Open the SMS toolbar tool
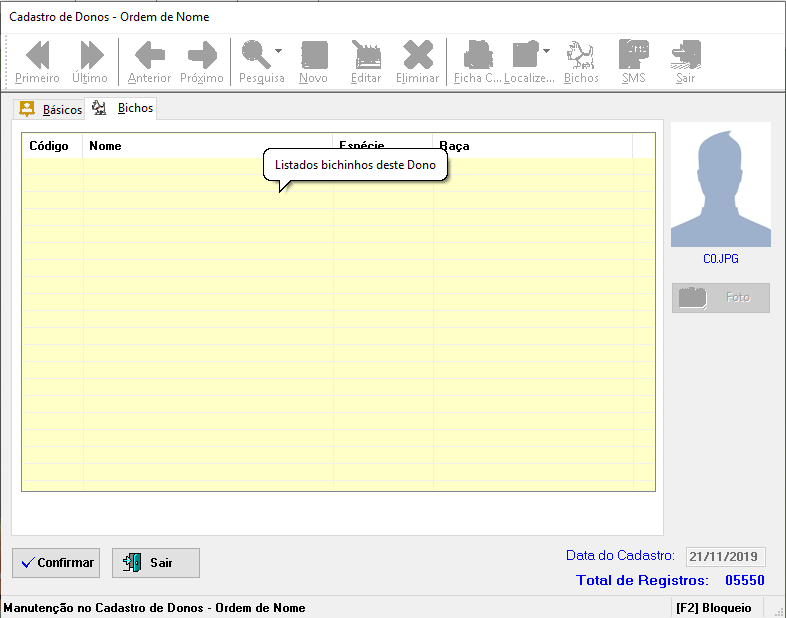Image resolution: width=786 pixels, height=618 pixels. tap(634, 62)
